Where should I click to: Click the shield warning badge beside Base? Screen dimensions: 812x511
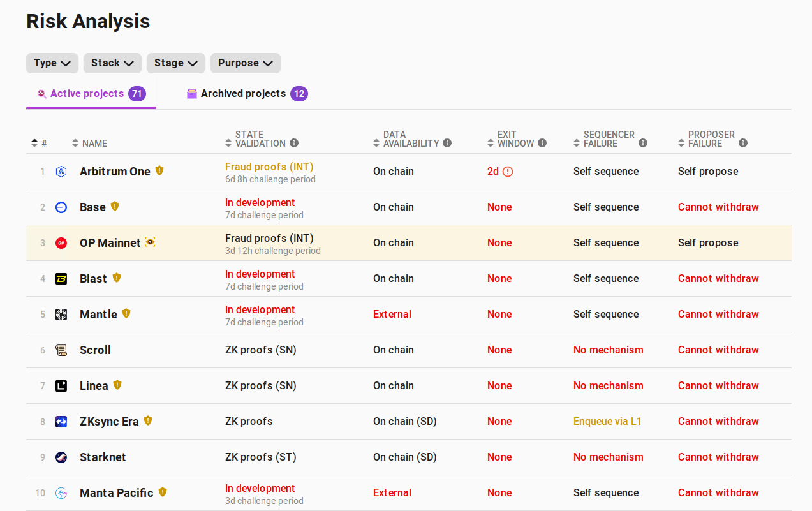click(x=115, y=206)
